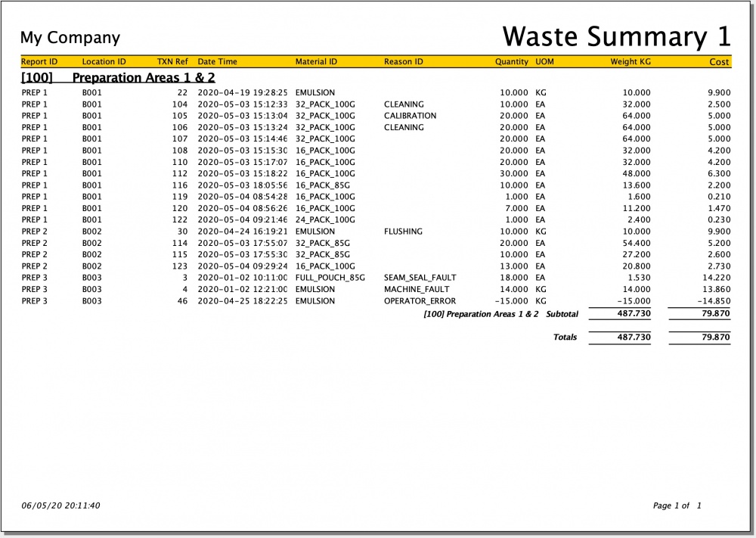Select the FULL_POUCH_85G material cell
Image resolution: width=756 pixels, height=538 pixels.
click(330, 278)
